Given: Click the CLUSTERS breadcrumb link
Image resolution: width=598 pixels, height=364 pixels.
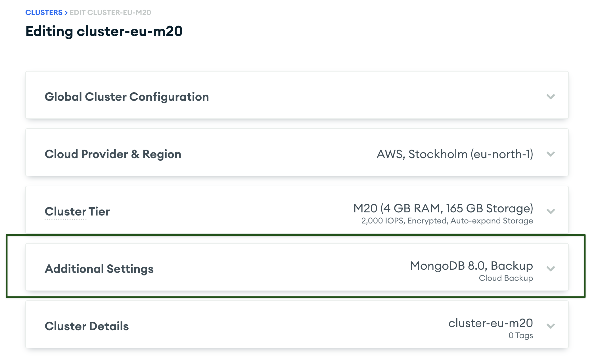Looking at the screenshot, I should point(44,12).
